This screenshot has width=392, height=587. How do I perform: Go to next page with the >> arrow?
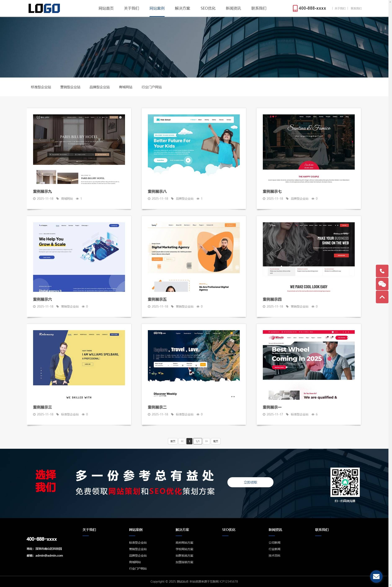206,441
